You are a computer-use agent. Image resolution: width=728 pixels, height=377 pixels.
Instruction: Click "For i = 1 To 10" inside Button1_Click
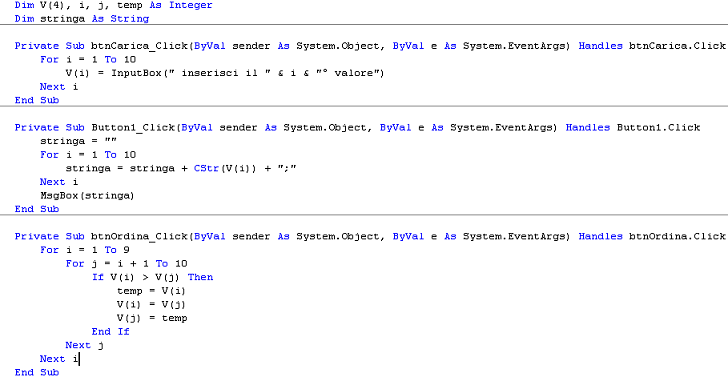88,155
